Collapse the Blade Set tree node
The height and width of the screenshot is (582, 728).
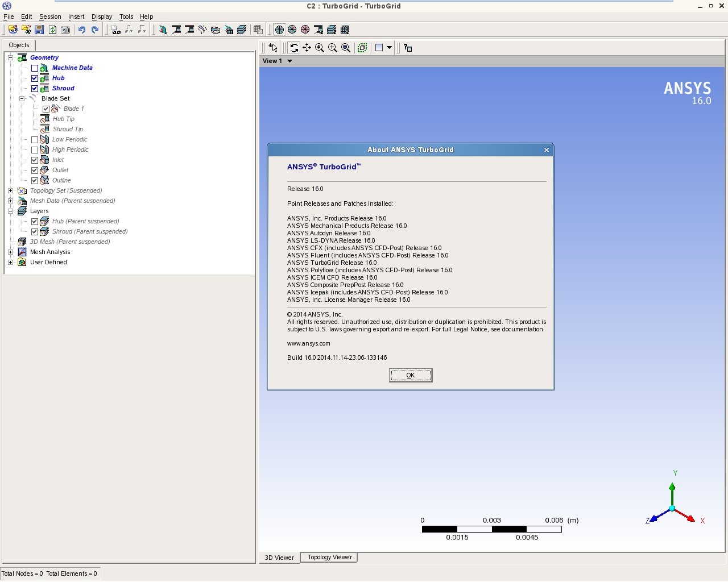[x=22, y=98]
